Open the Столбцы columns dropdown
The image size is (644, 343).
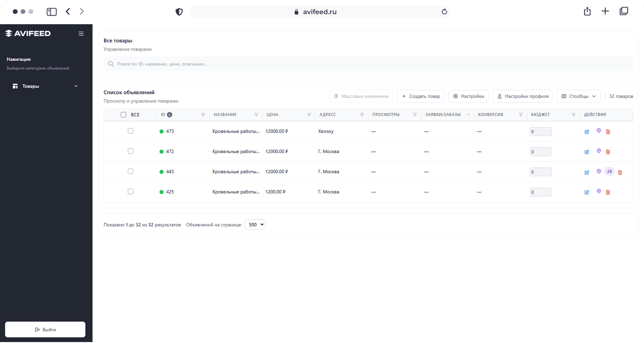[x=579, y=96]
